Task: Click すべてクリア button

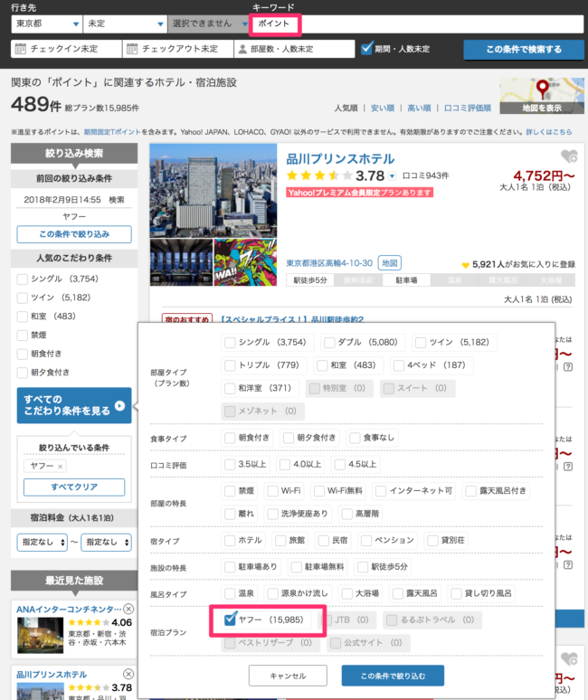Action: pos(74,487)
